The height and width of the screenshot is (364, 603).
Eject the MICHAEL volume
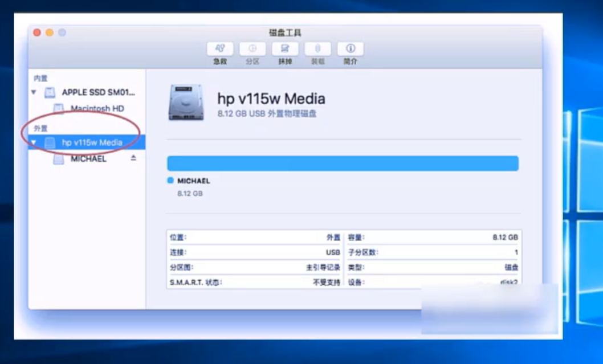click(133, 158)
